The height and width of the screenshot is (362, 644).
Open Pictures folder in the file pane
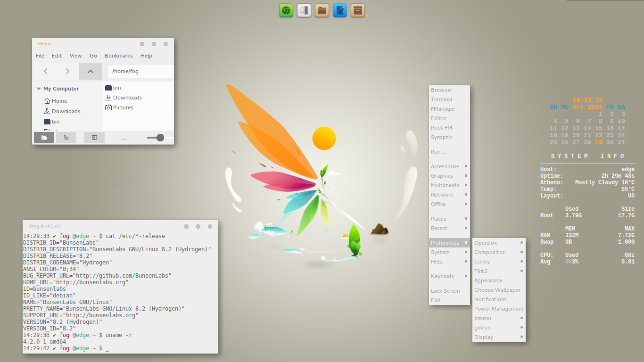click(x=119, y=107)
